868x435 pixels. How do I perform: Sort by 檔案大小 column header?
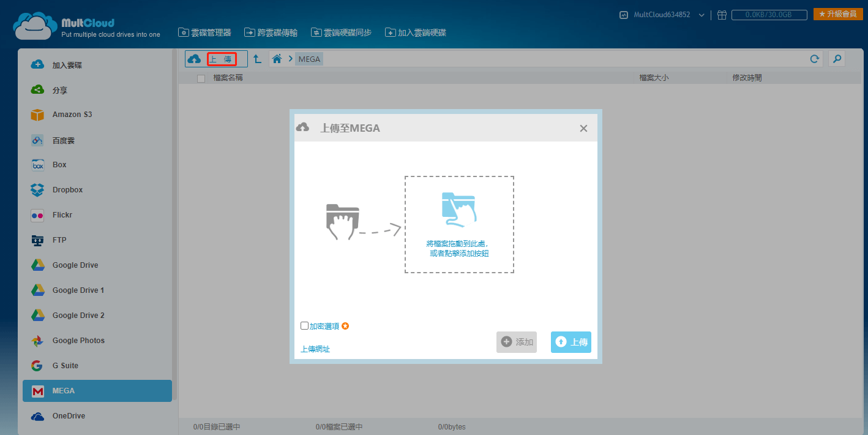[x=654, y=78]
